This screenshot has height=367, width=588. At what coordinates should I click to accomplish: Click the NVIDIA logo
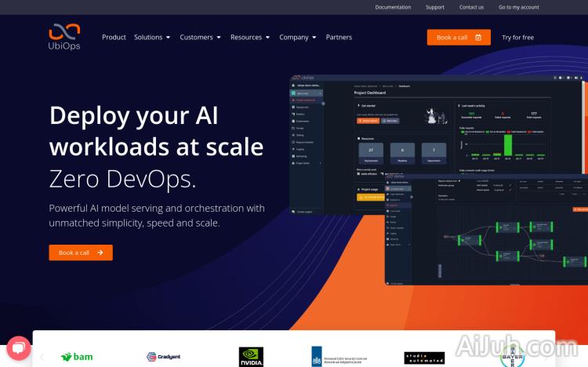coord(251,357)
